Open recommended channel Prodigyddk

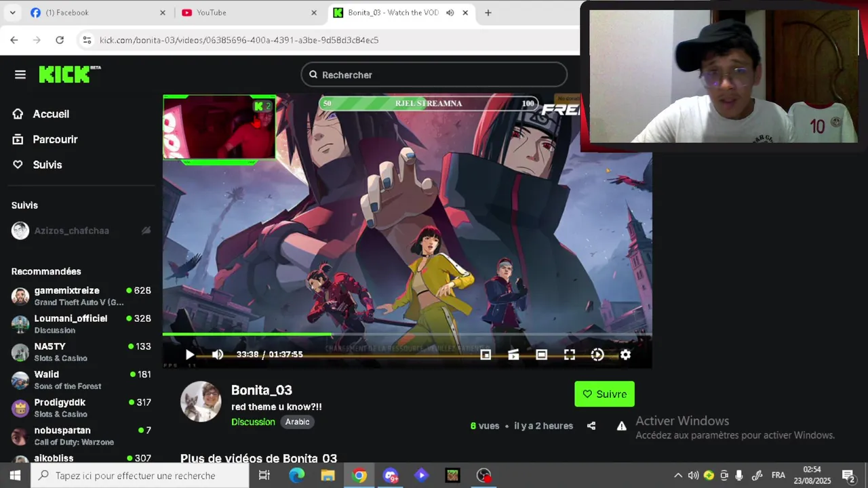[x=81, y=408]
